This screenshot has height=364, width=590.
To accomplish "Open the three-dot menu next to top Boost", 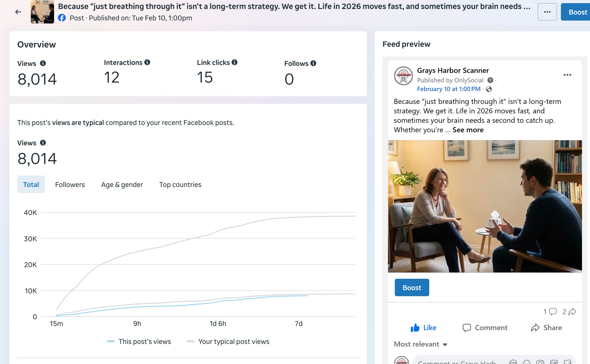I will 547,12.
